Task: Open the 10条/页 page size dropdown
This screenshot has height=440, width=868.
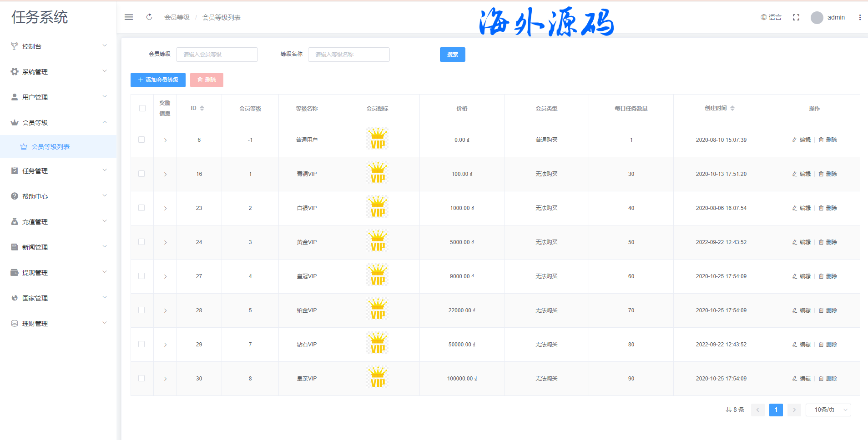Action: coord(828,410)
